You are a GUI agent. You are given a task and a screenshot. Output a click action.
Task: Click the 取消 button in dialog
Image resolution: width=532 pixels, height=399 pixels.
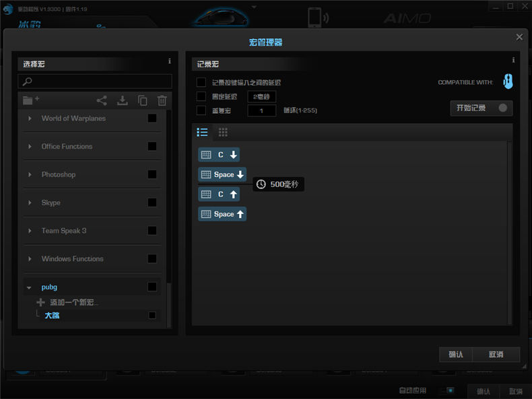[x=496, y=355]
